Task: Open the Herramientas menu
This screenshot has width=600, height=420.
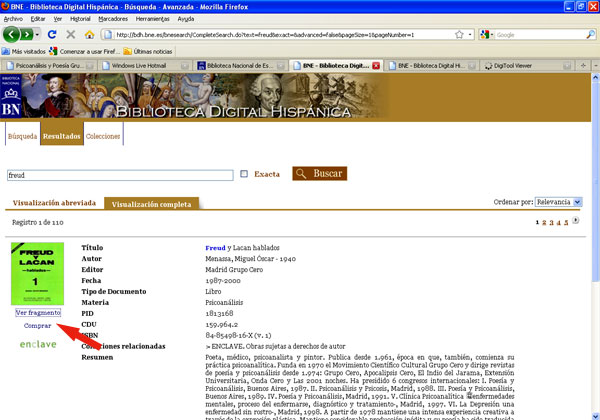Action: 152,19
